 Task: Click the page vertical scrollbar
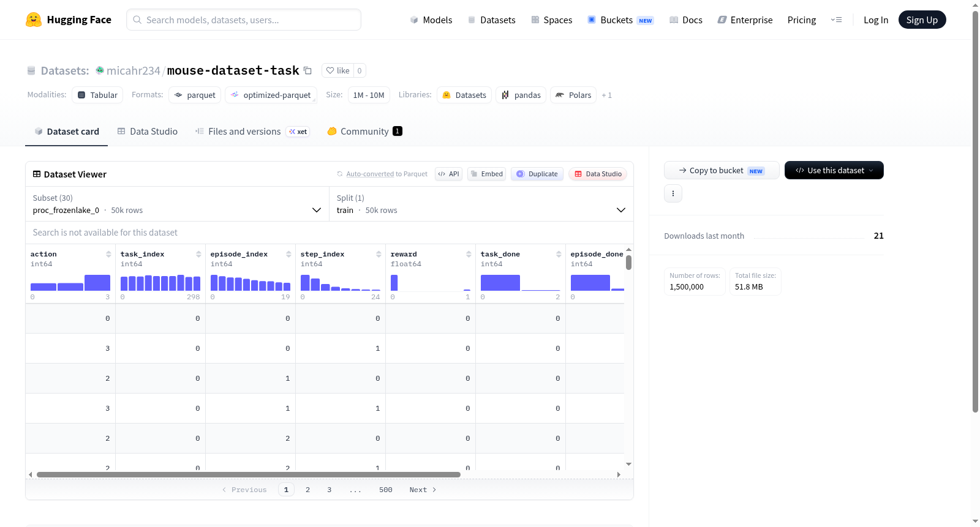click(x=975, y=211)
